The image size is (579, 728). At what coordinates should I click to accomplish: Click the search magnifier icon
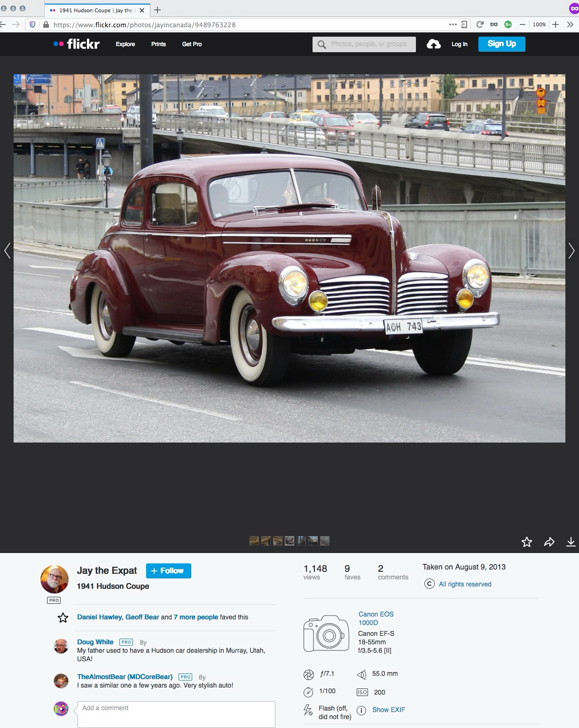click(321, 44)
